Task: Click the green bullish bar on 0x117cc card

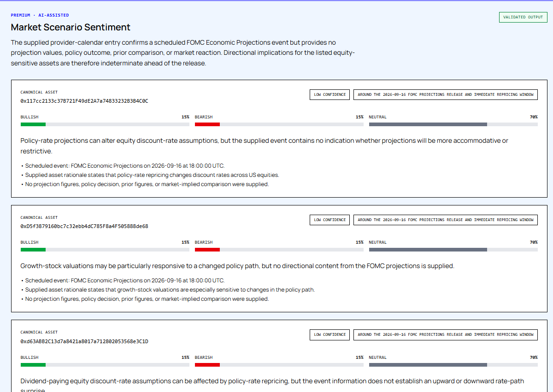Action: (x=33, y=124)
